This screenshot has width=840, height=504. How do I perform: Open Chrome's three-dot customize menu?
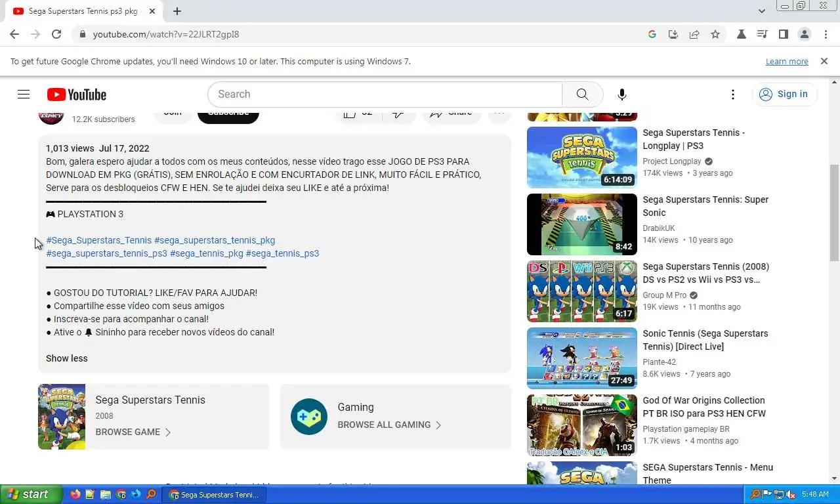826,34
